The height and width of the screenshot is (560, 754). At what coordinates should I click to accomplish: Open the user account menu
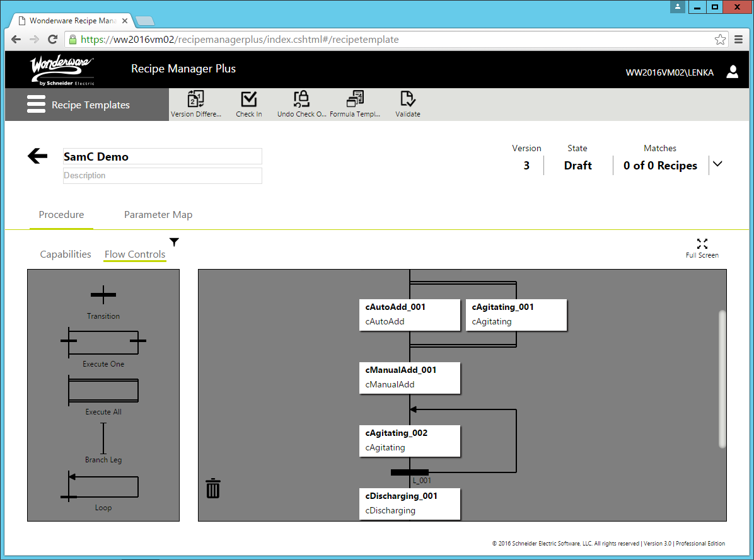733,72
